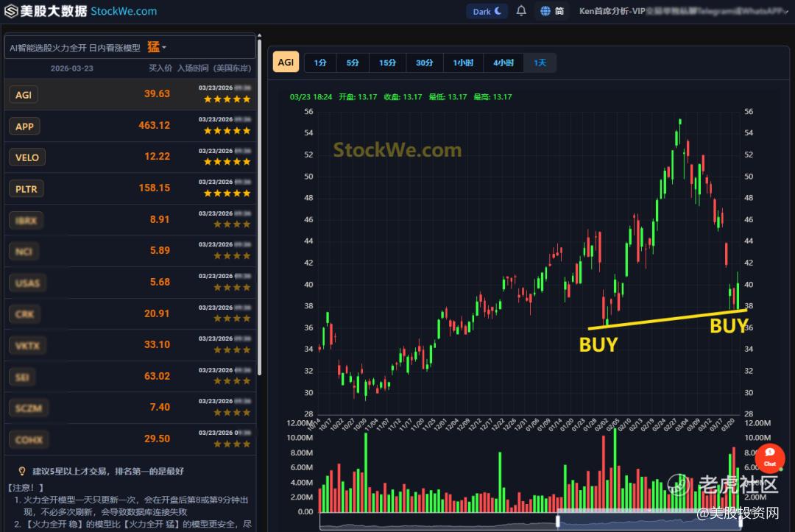Click AGI ticker in the stock list

24,95
